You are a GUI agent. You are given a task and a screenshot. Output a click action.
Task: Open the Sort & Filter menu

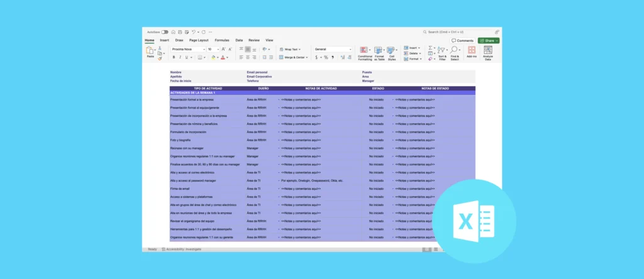442,53
